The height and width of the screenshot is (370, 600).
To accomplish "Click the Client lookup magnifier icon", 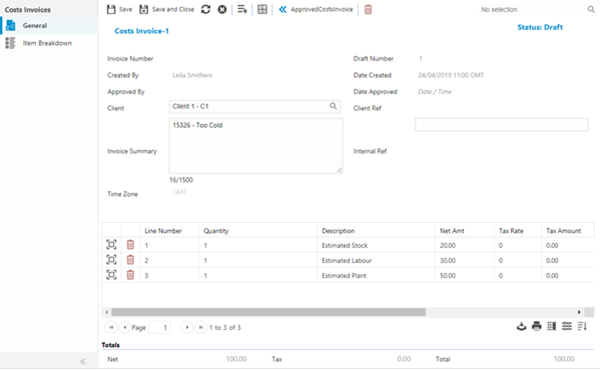I will tap(333, 106).
